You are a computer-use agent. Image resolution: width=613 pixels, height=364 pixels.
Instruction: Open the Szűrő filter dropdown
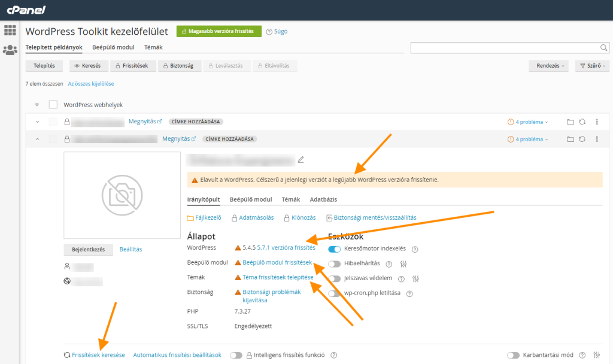pyautogui.click(x=592, y=66)
